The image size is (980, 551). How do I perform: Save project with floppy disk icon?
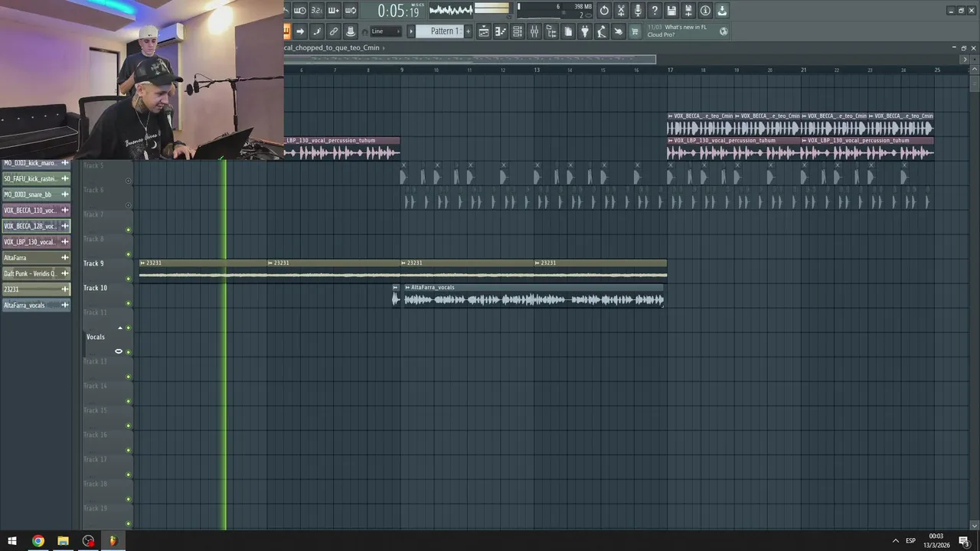click(671, 11)
